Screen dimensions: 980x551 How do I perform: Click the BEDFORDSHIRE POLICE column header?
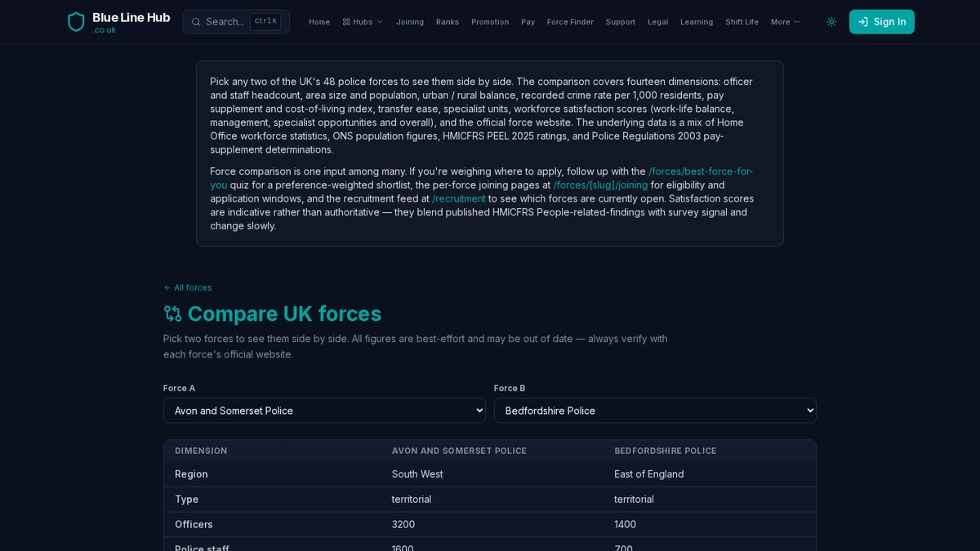(666, 451)
